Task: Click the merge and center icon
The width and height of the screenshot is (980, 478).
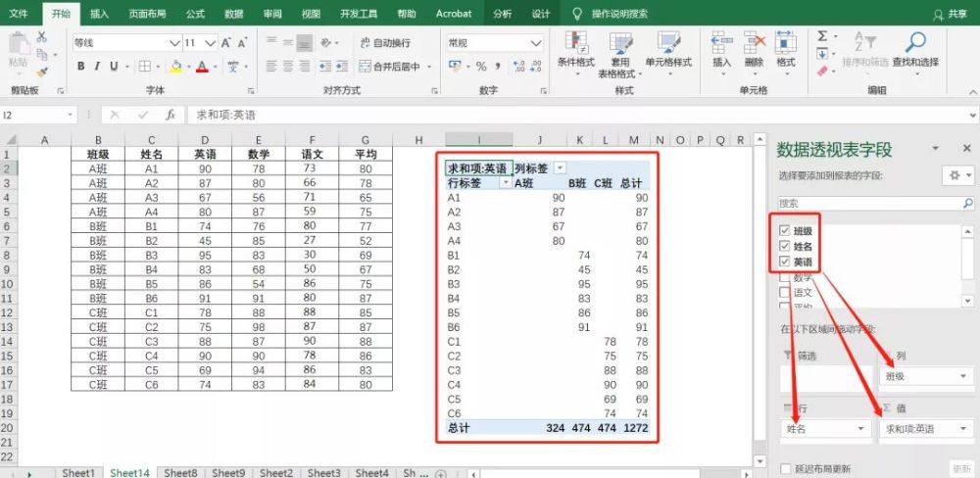Action: 365,67
